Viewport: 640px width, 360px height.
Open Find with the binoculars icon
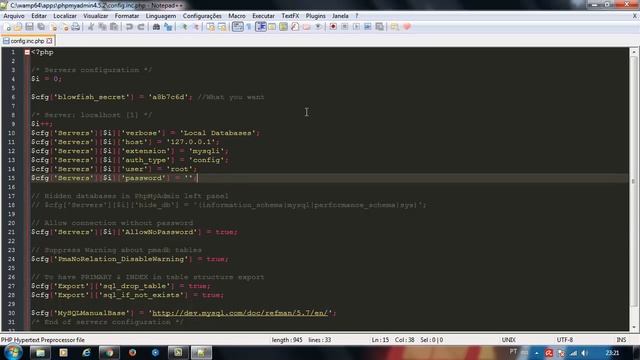(156, 27)
